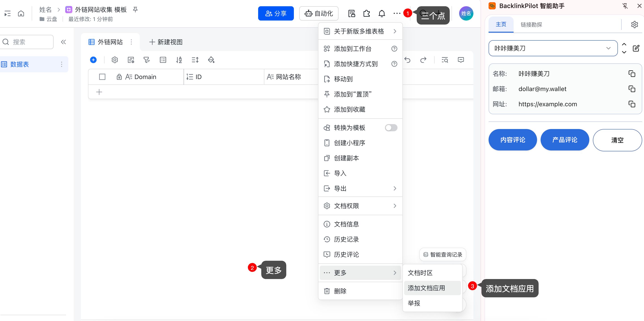Open the extensions puzzle icon
Screen dimensions: 644x321
[366, 13]
